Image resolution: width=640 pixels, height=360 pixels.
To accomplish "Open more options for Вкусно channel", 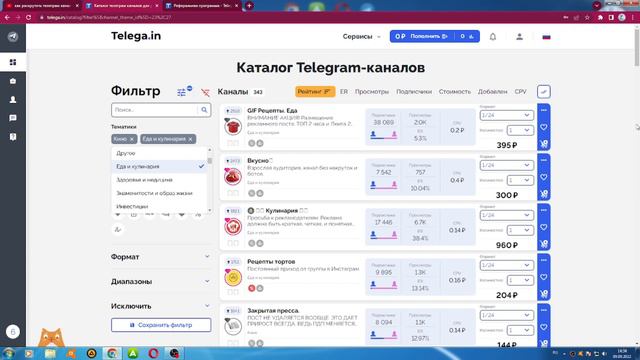I will [544, 160].
